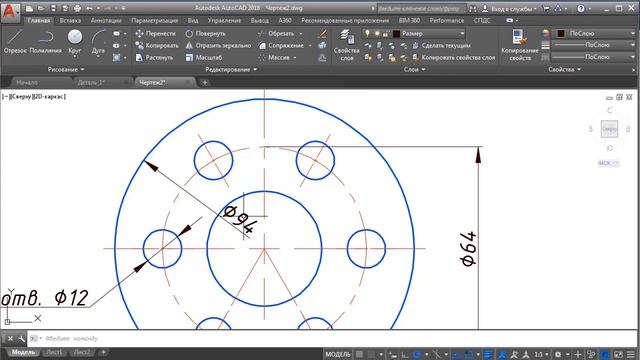Expand the Свойства panel

(x=564, y=70)
